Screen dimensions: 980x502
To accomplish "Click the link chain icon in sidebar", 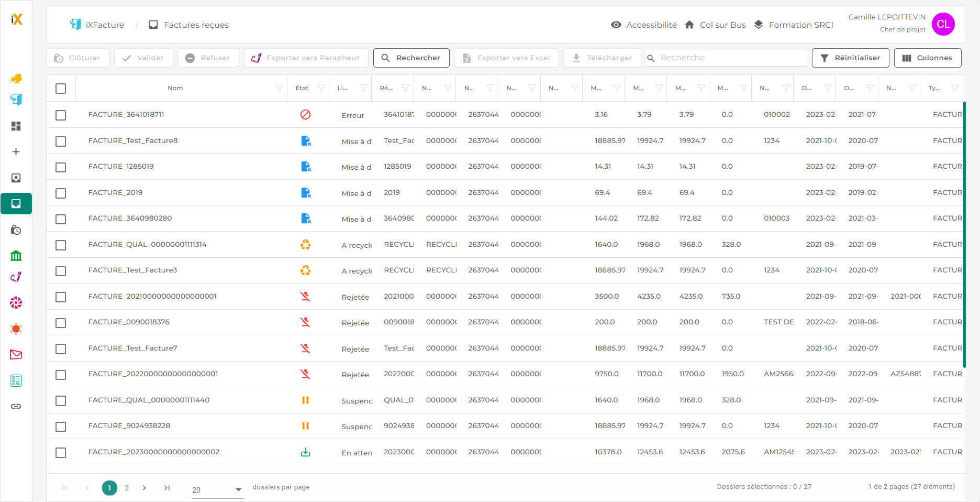I will pyautogui.click(x=16, y=407).
